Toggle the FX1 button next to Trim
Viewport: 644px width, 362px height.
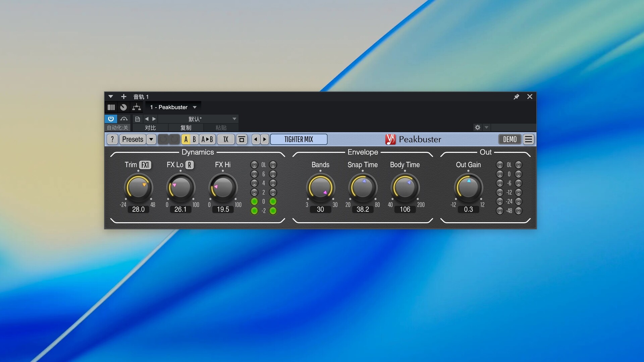point(145,165)
